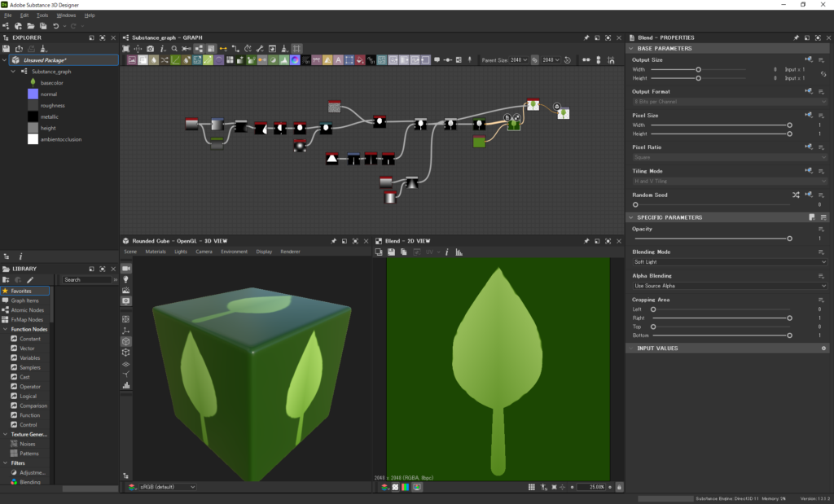Pin the Blend 2D View panel

pyautogui.click(x=586, y=241)
